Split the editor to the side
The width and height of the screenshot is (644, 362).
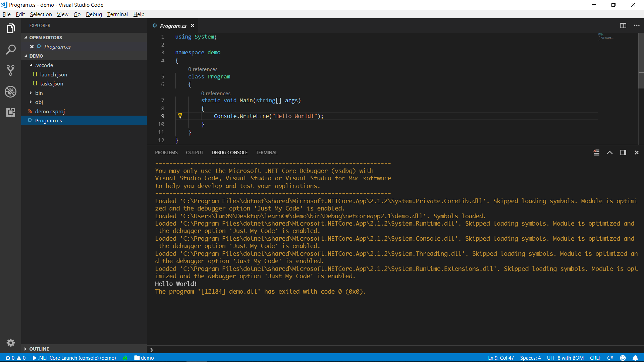(x=623, y=25)
